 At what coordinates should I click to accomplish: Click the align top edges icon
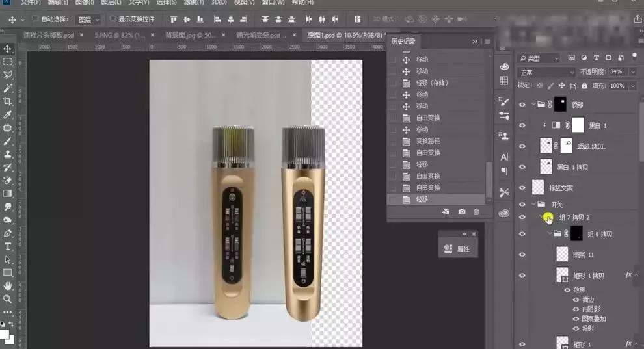click(173, 19)
